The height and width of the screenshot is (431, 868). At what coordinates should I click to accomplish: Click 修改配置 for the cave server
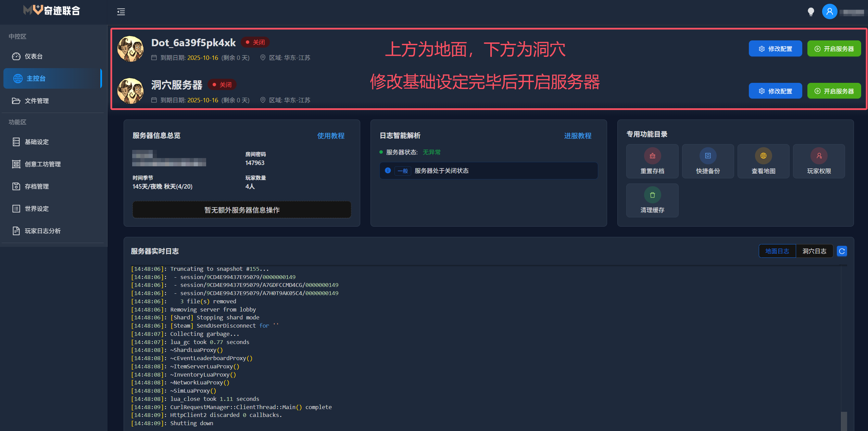coord(775,91)
